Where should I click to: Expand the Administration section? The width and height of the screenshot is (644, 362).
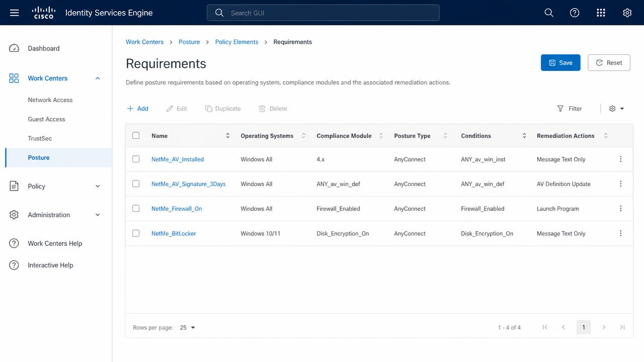[98, 215]
